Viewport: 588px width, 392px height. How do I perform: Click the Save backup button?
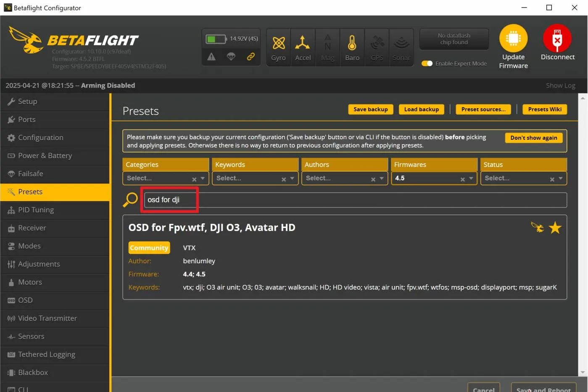coord(371,109)
